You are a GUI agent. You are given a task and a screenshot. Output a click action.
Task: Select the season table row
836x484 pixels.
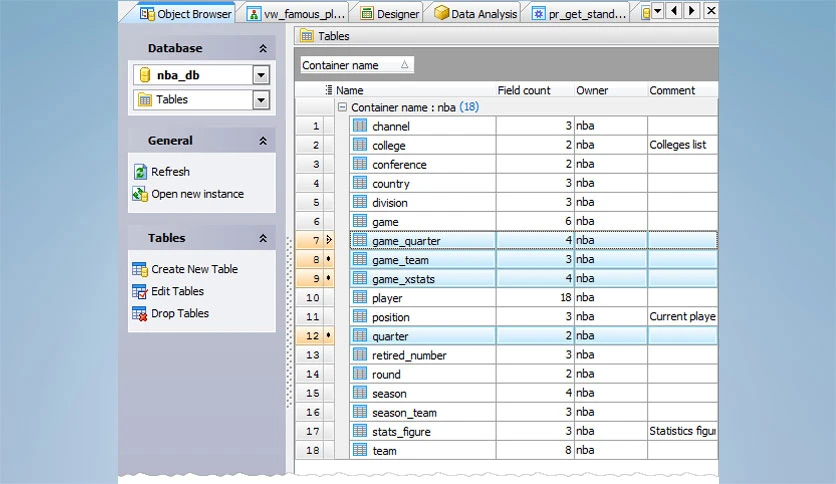coord(533,393)
